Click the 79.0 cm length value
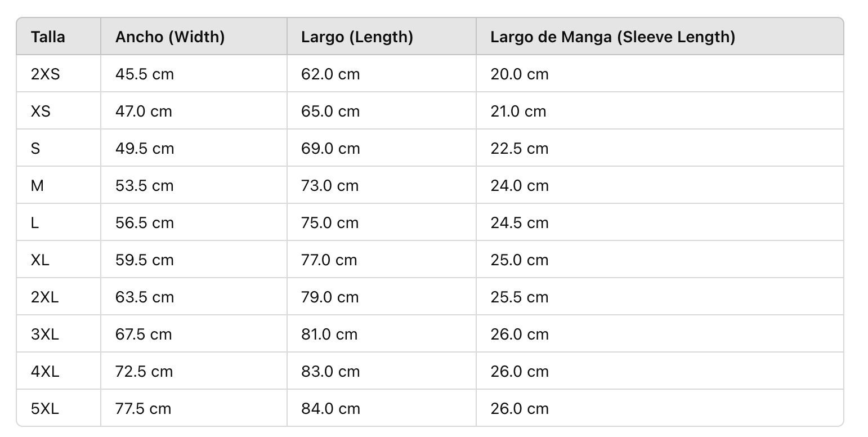Image resolution: width=868 pixels, height=437 pixels. pyautogui.click(x=330, y=297)
